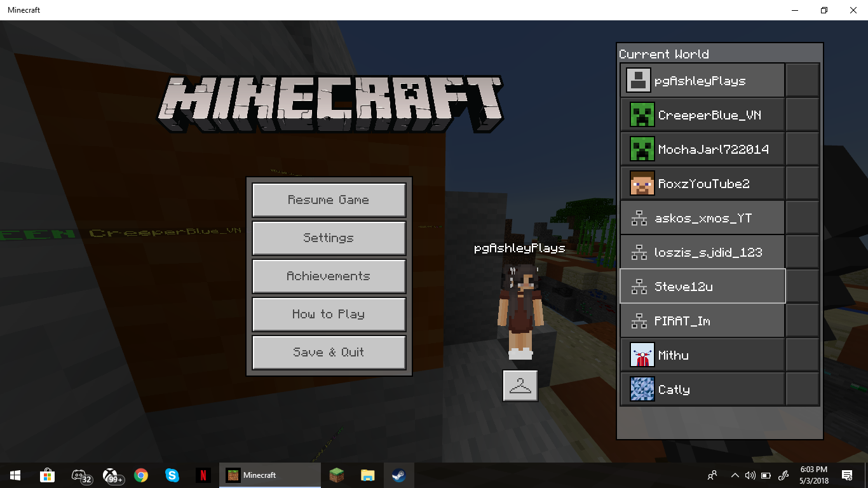Image resolution: width=868 pixels, height=488 pixels.
Task: Open grass block Minecraft taskbar icon
Action: [x=336, y=475]
